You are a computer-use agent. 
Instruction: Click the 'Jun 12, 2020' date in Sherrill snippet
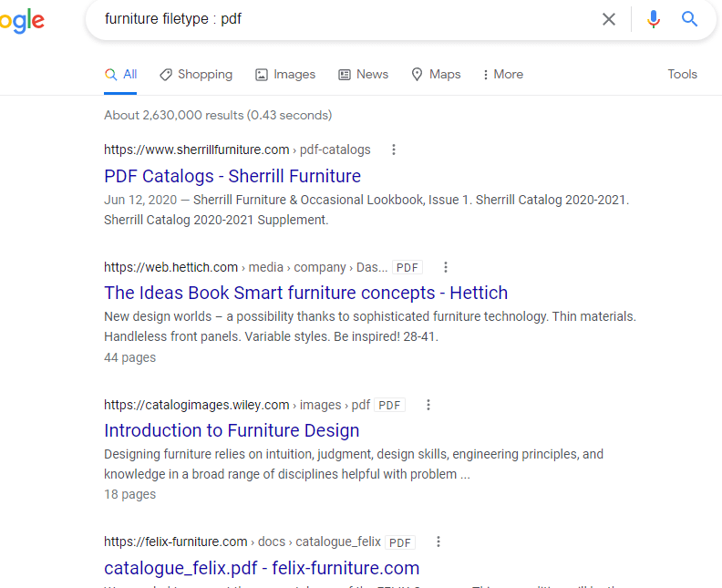coord(140,200)
